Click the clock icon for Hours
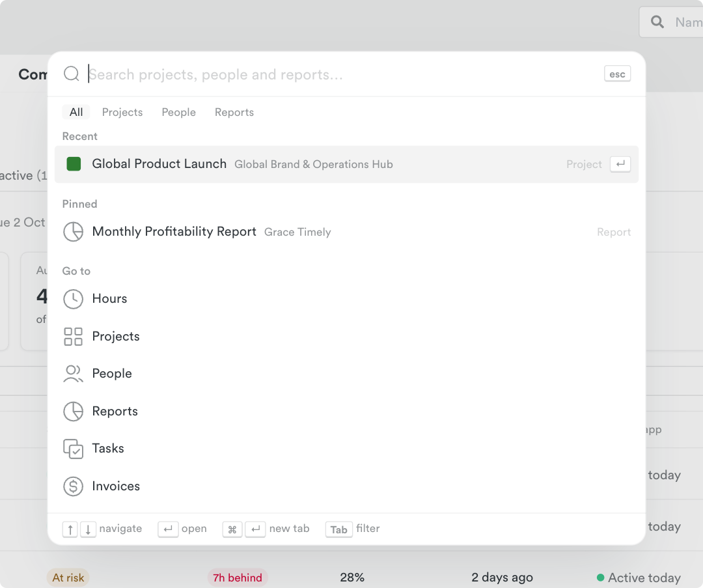This screenshot has width=703, height=588. [x=73, y=299]
